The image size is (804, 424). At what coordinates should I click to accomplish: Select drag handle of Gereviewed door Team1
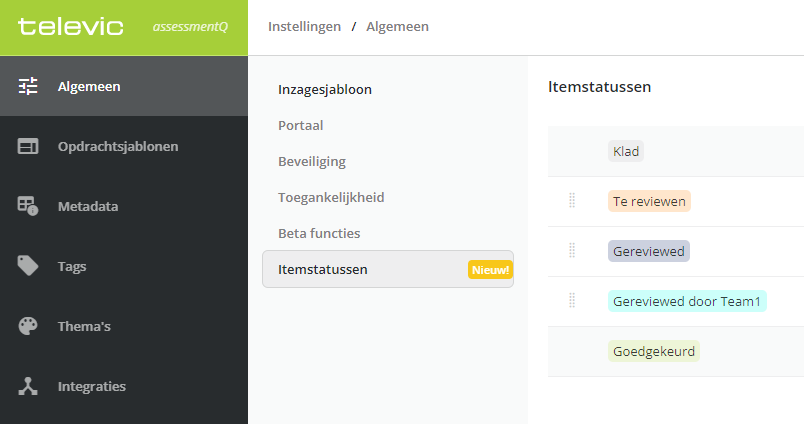(x=572, y=300)
